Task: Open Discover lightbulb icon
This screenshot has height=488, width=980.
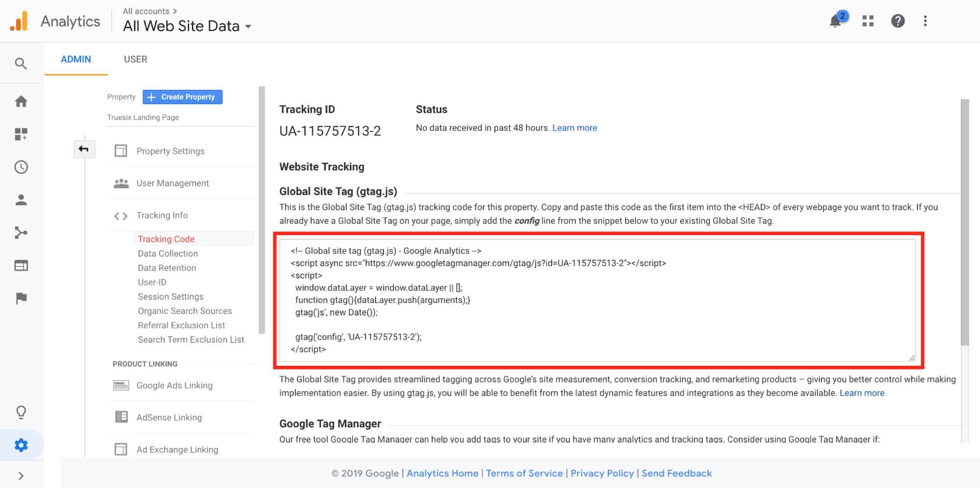Action: tap(21, 412)
